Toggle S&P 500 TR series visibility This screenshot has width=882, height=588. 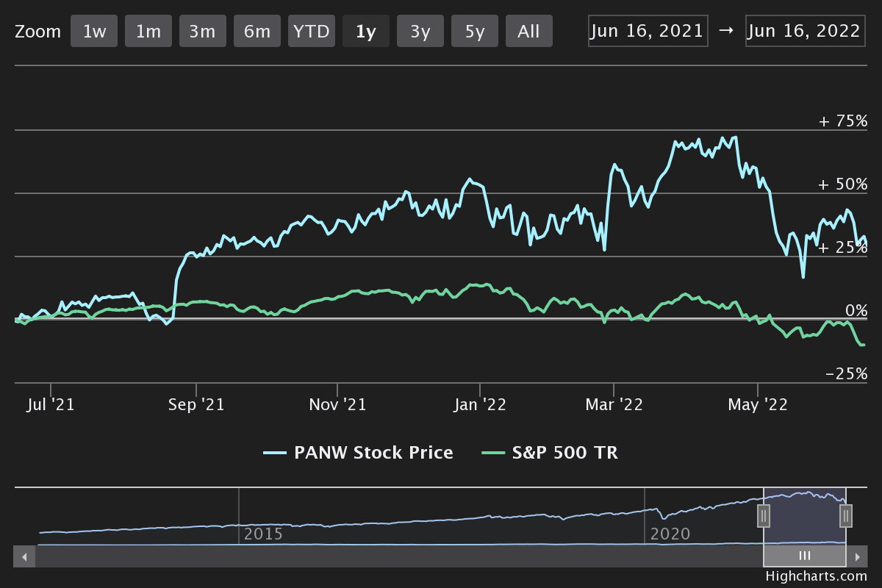550,453
